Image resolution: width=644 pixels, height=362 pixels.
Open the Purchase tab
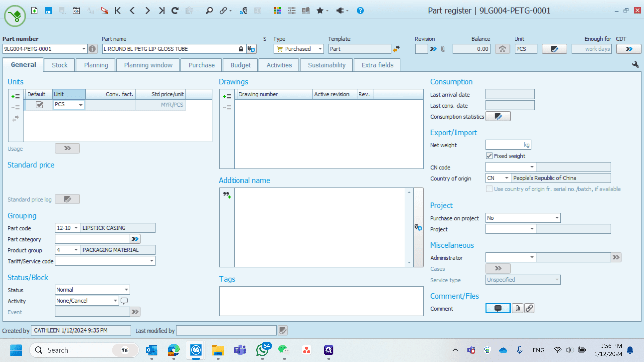point(202,65)
